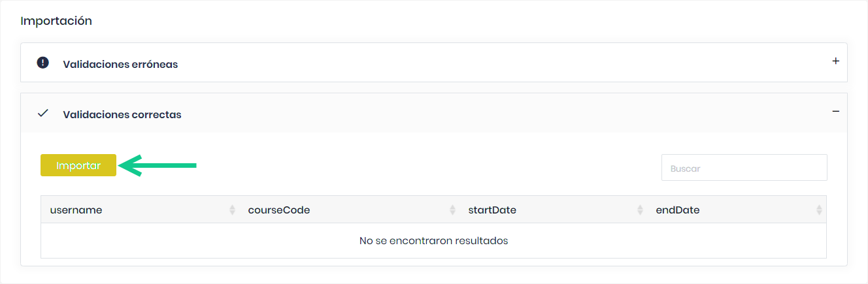The width and height of the screenshot is (868, 284).
Task: Toggle the startDate sort arrows icon
Action: click(x=640, y=210)
